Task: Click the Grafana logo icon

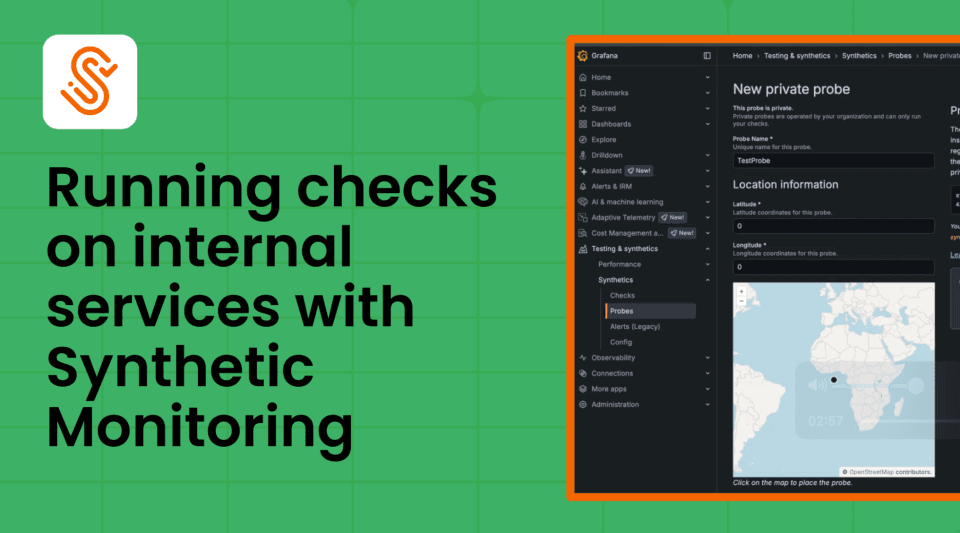Action: pyautogui.click(x=582, y=56)
